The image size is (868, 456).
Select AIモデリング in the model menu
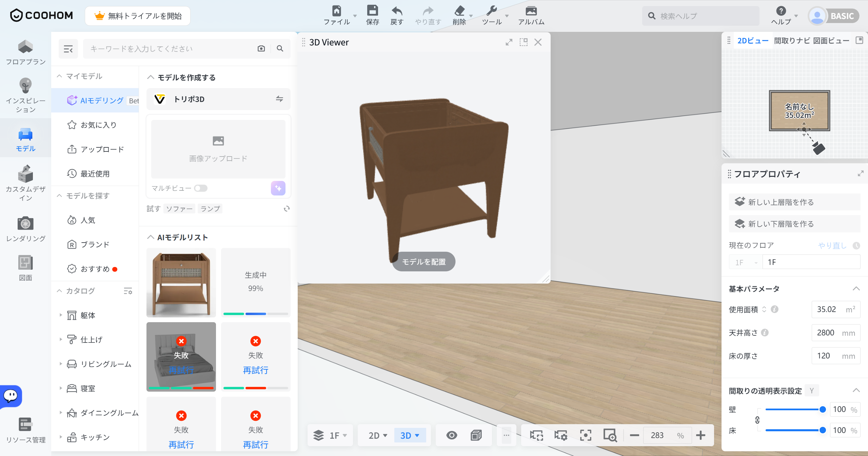click(95, 100)
